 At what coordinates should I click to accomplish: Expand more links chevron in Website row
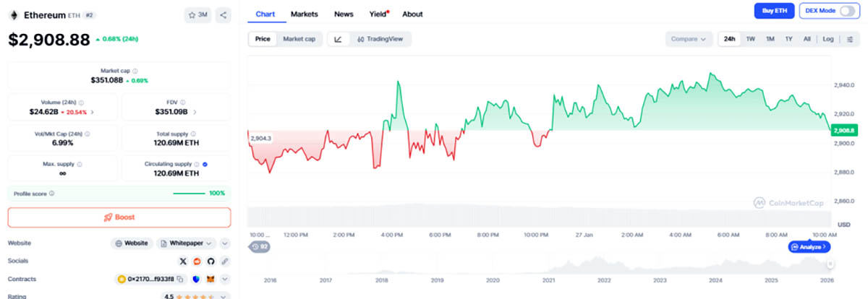tap(225, 243)
